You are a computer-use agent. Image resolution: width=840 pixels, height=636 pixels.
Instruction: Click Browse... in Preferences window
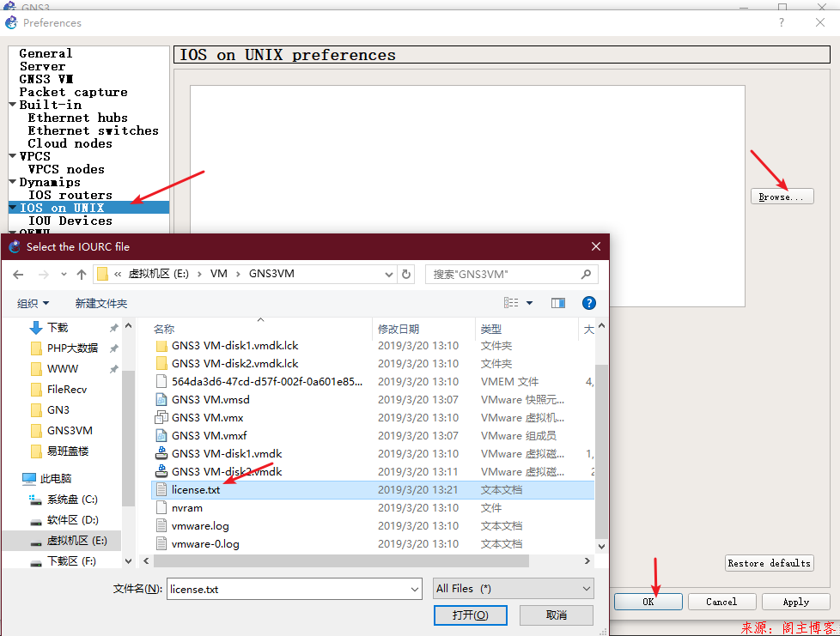tap(782, 197)
